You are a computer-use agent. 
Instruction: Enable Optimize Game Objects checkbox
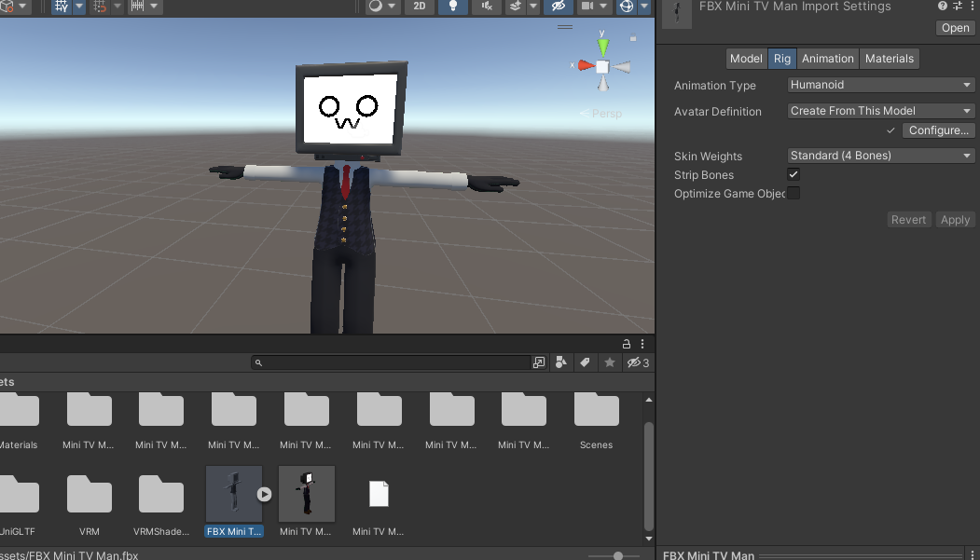click(794, 193)
